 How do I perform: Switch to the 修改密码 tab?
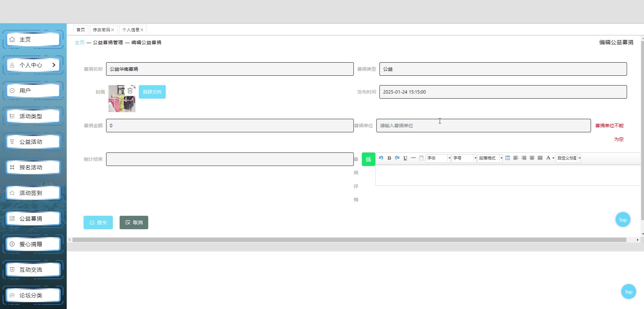tap(101, 30)
